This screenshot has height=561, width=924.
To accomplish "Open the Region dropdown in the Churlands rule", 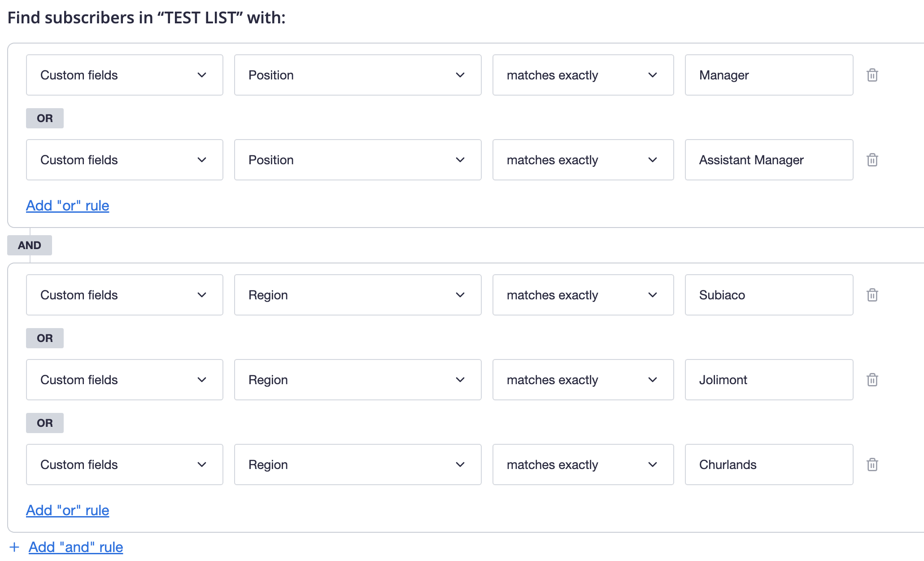I will [x=357, y=465].
